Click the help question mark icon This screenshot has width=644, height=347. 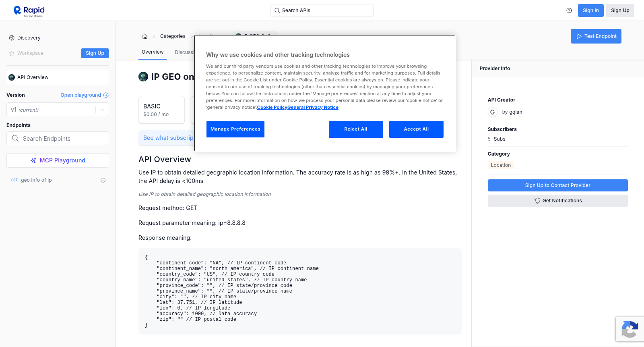(569, 10)
